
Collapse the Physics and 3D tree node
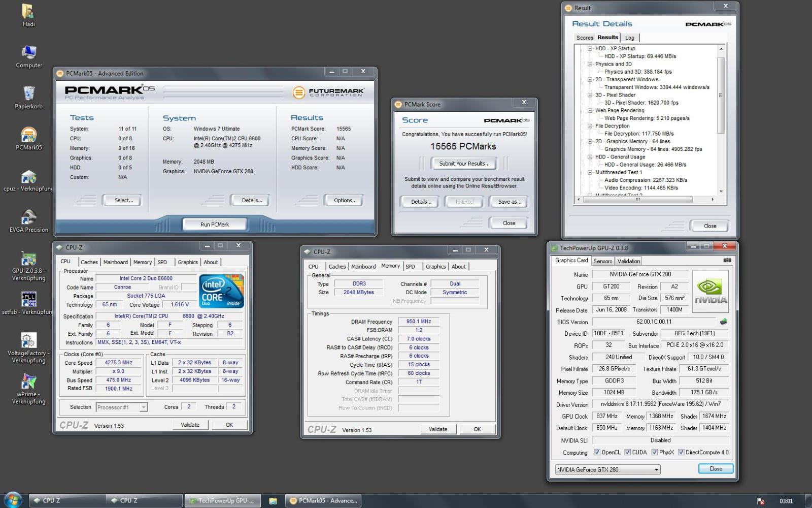click(x=590, y=64)
